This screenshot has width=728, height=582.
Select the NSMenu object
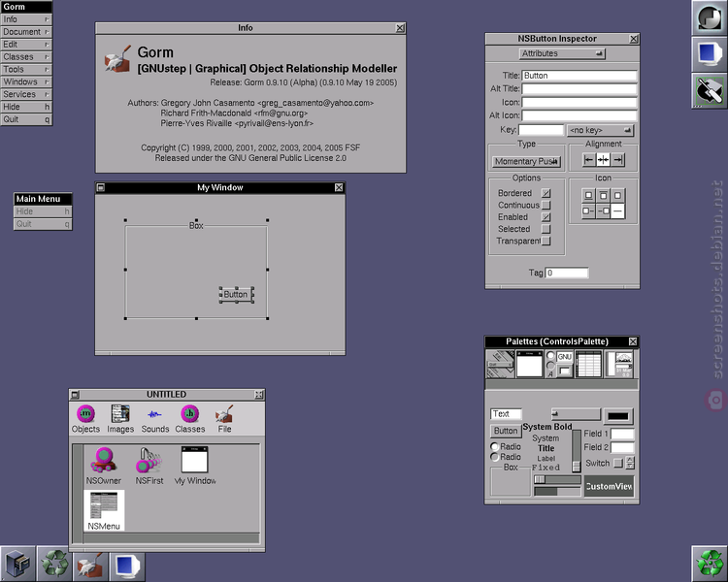(x=104, y=510)
